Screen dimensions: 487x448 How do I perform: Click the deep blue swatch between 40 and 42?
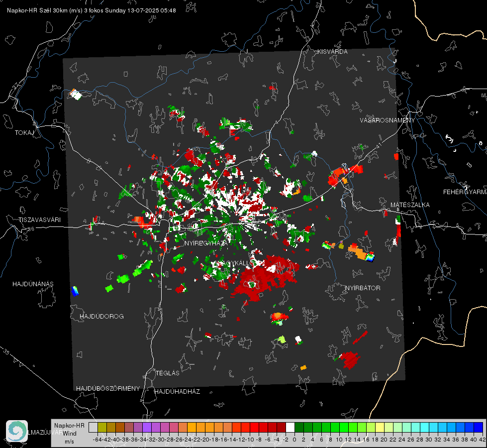(479, 428)
